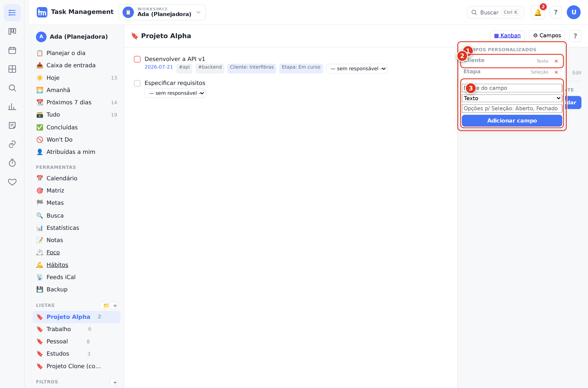The image size is (588, 388).
Task: Open Metas tool
Action: pos(77,203)
